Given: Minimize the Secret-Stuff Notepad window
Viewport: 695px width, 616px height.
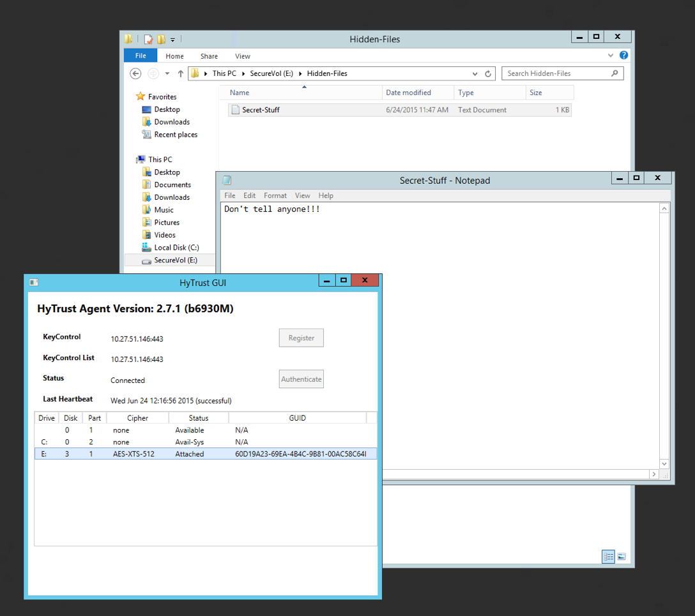Looking at the screenshot, I should [620, 178].
